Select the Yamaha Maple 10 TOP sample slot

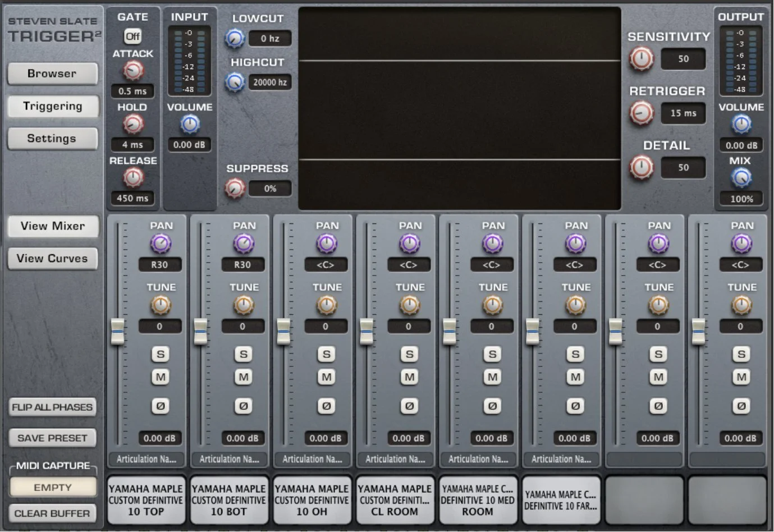click(x=146, y=500)
